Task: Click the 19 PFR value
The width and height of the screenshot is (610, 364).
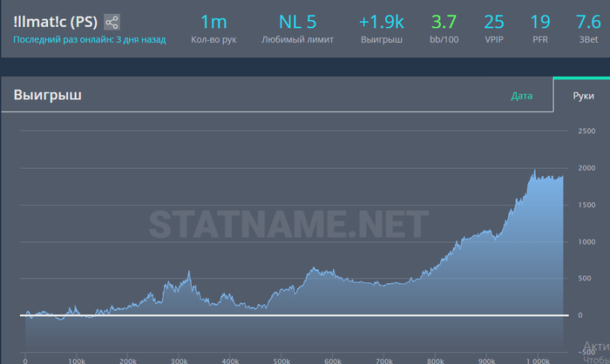Action: [540, 22]
